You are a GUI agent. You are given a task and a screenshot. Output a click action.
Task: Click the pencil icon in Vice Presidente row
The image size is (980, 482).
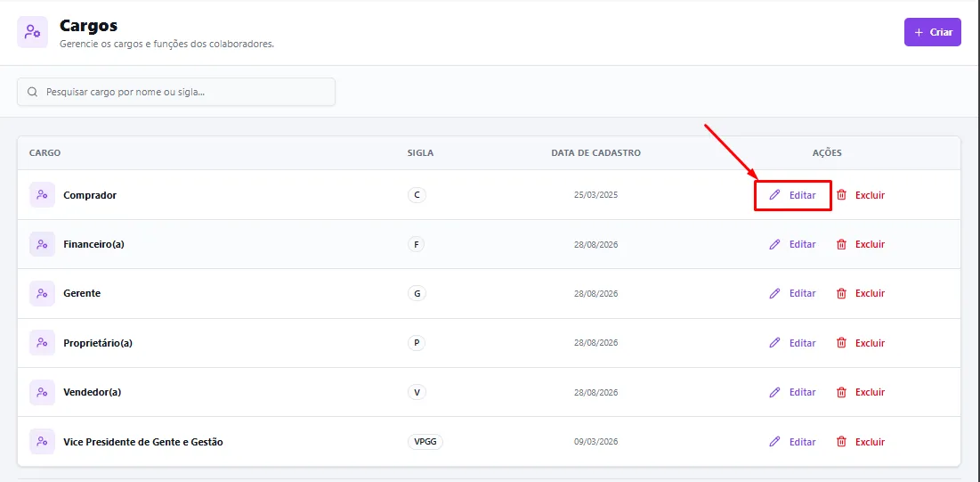[x=774, y=442]
